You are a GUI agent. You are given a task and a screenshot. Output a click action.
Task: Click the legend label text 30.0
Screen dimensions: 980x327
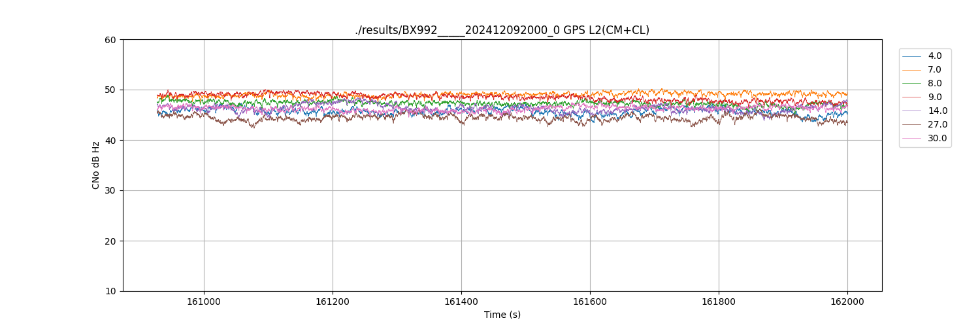(x=938, y=139)
